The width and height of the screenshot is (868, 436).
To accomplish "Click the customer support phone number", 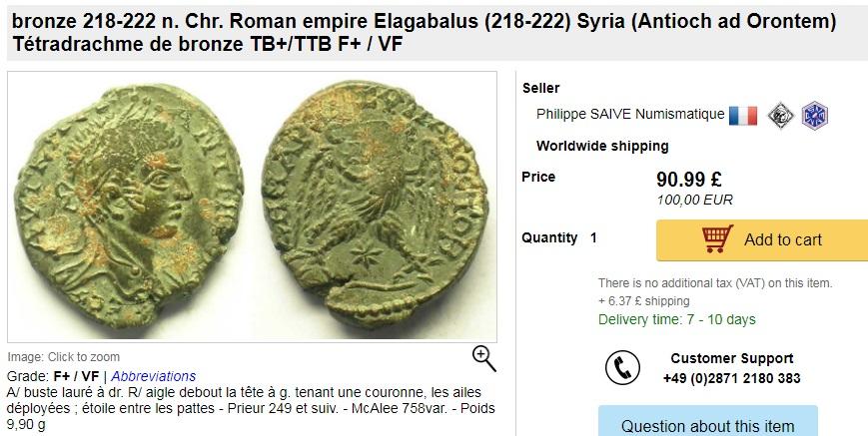I will tap(732, 378).
